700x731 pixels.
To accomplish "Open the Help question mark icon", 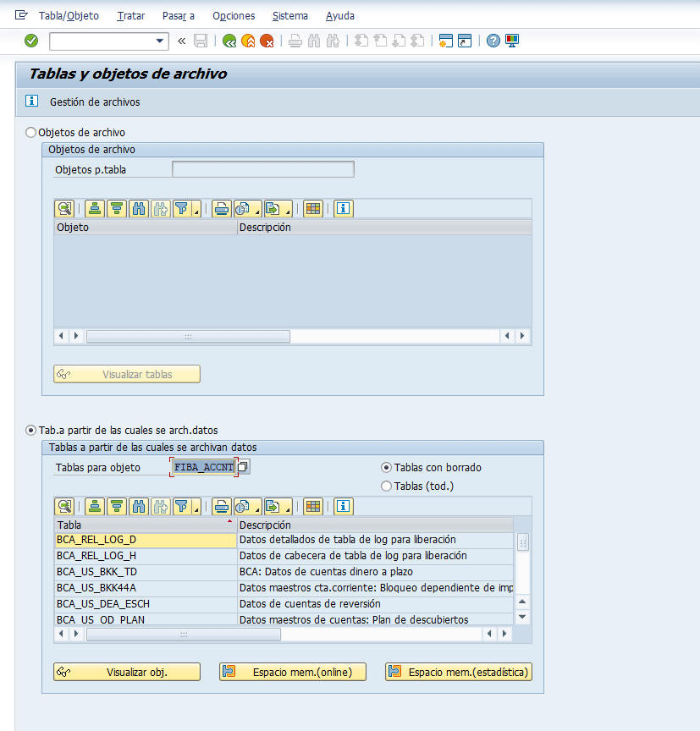I will click(493, 41).
